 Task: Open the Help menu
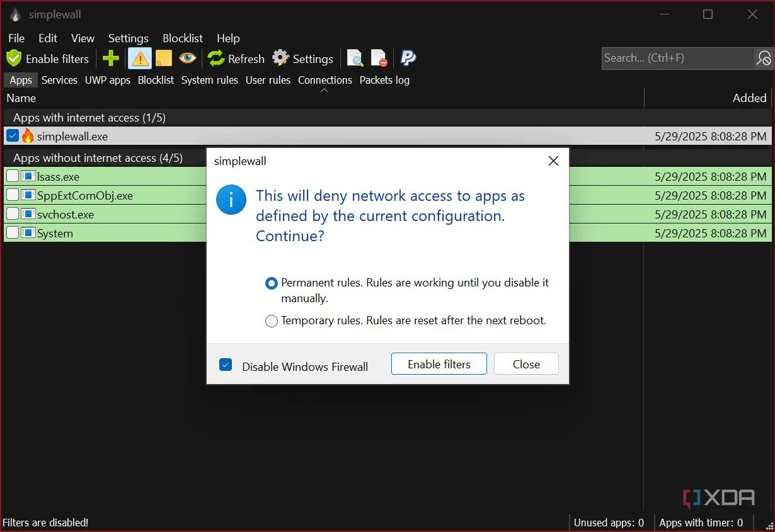228,38
